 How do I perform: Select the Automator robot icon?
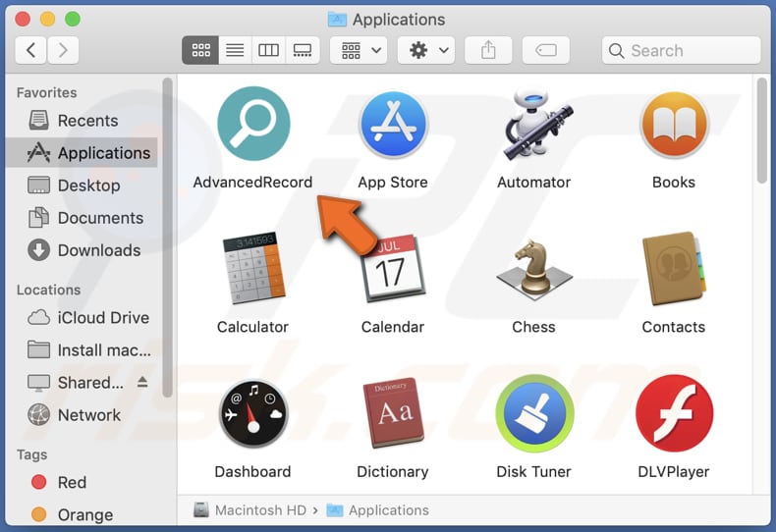click(x=537, y=124)
